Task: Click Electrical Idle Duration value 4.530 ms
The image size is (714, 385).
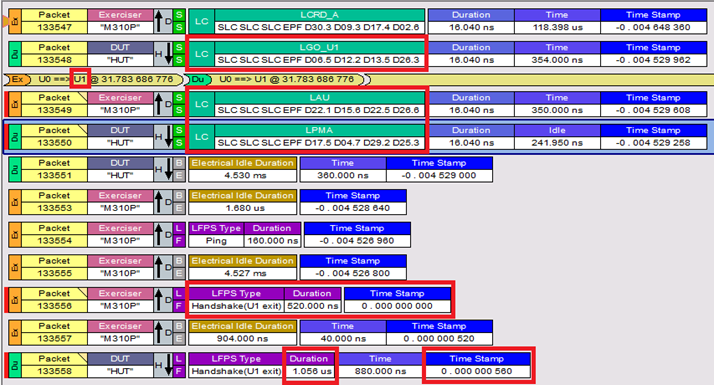Action: (x=243, y=175)
